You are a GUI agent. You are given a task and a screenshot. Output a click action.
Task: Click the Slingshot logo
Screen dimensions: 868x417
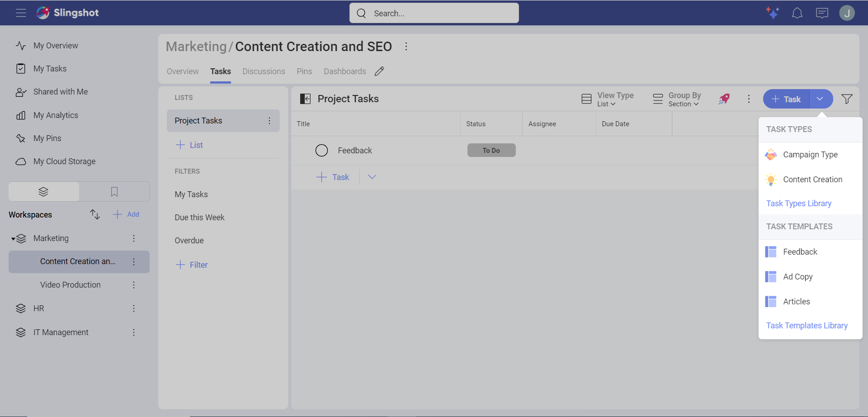coord(67,13)
